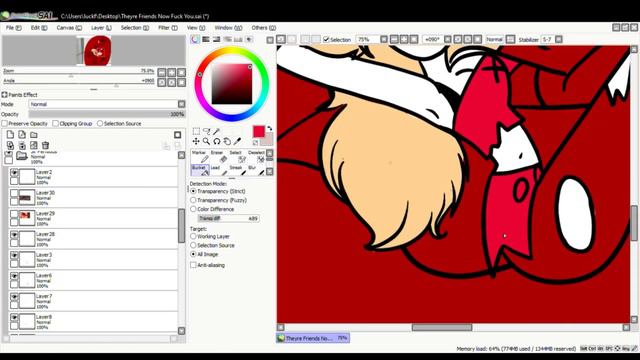
Task: Activate the Zoom magnifier tool
Action: pyautogui.click(x=207, y=141)
